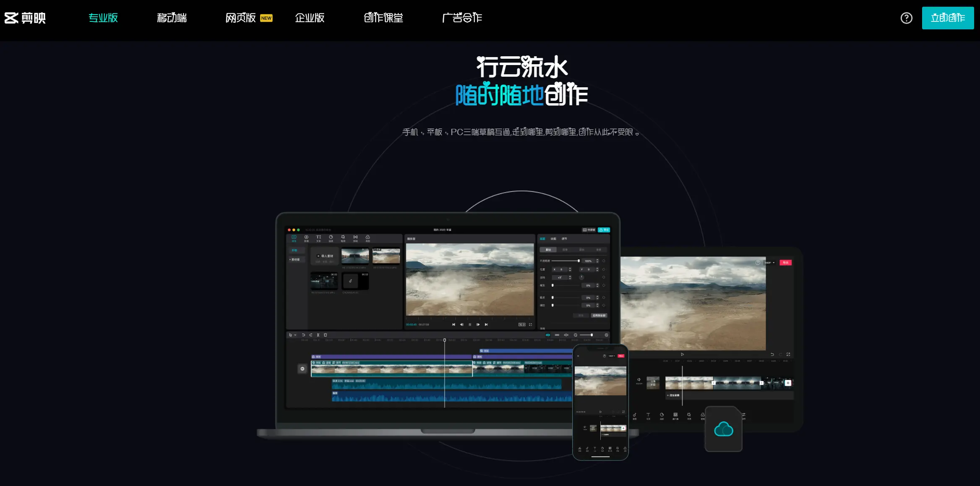Open the 移动端 item in the website navigation
The height and width of the screenshot is (486, 980).
coord(172,18)
